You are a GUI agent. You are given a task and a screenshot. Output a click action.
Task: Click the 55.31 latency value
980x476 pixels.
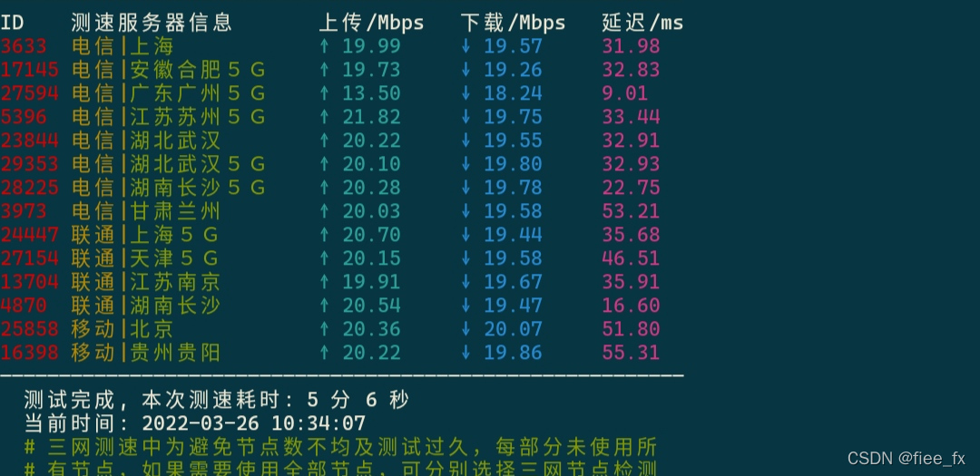point(631,353)
